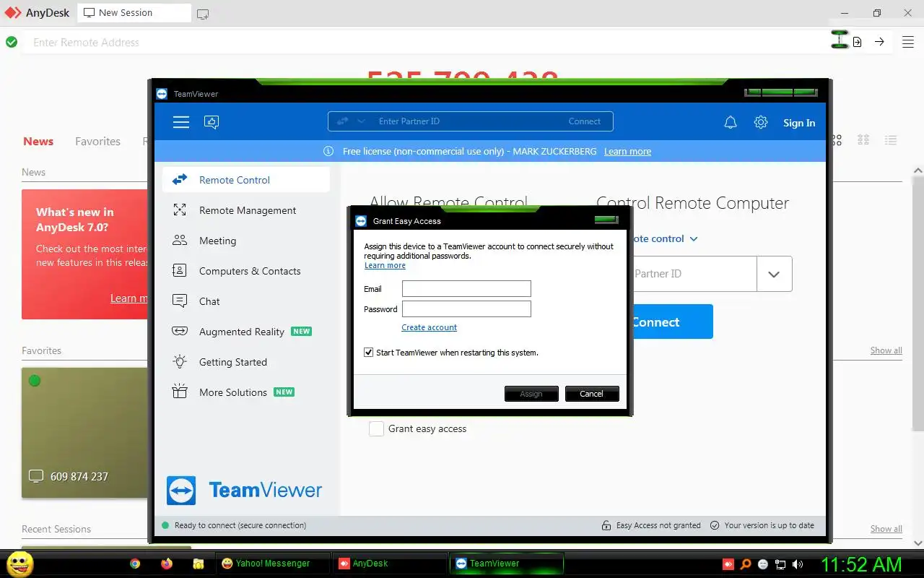Click the Email input field

pos(466,289)
